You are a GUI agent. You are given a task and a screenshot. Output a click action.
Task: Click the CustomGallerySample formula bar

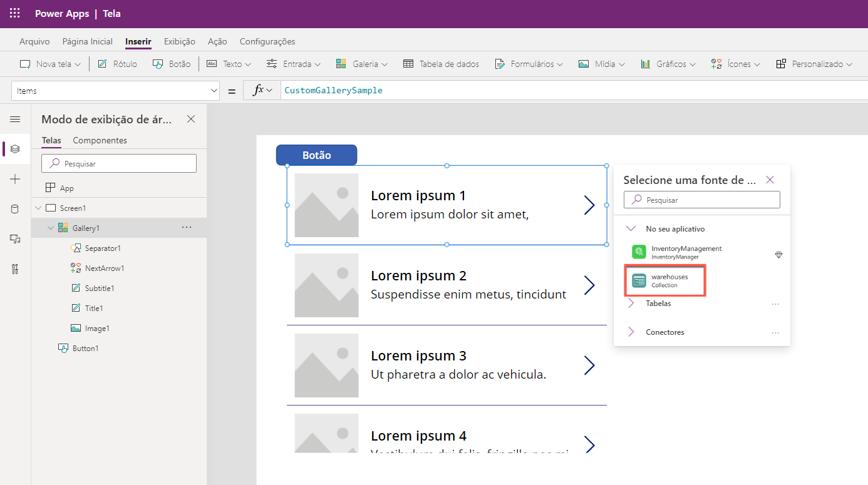tap(574, 91)
